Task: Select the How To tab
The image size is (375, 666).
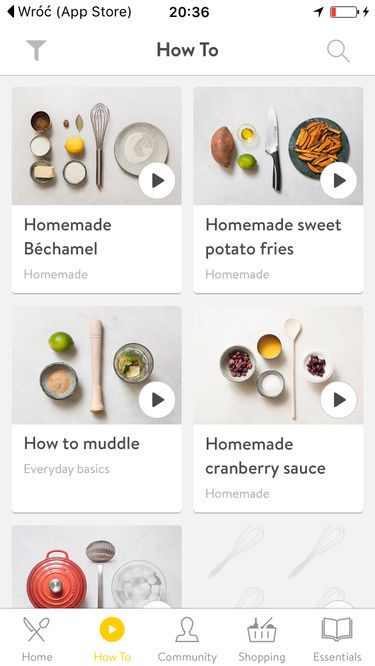Action: [x=112, y=639]
